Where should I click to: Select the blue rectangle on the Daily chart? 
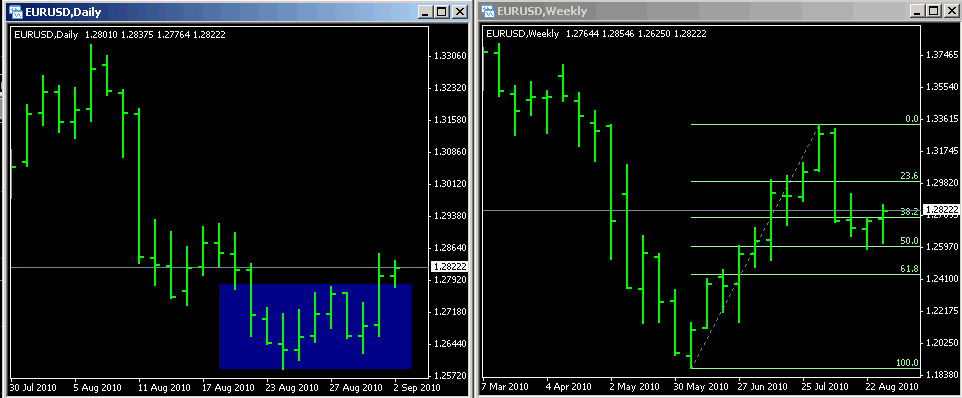pos(315,326)
